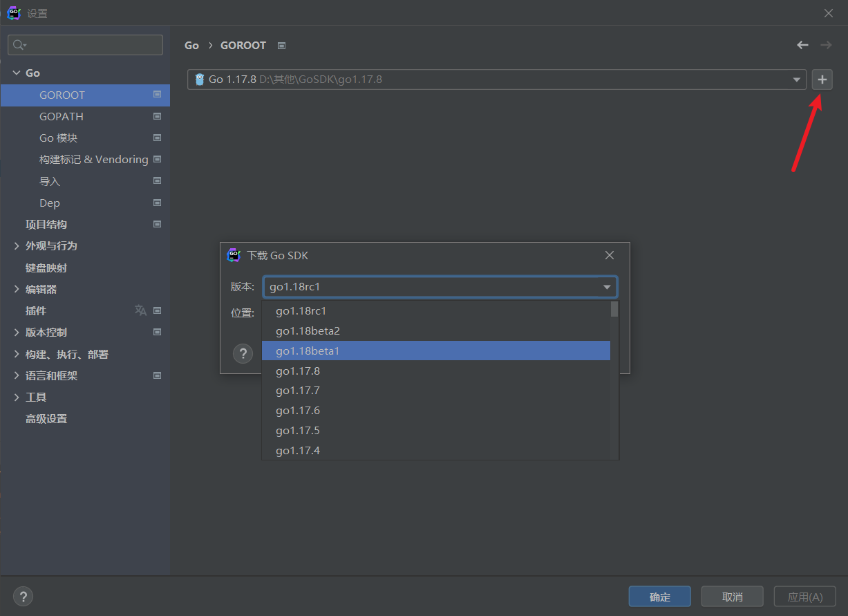The height and width of the screenshot is (616, 848).
Task: Collapse the 版本 combo box arrow
Action: point(607,287)
